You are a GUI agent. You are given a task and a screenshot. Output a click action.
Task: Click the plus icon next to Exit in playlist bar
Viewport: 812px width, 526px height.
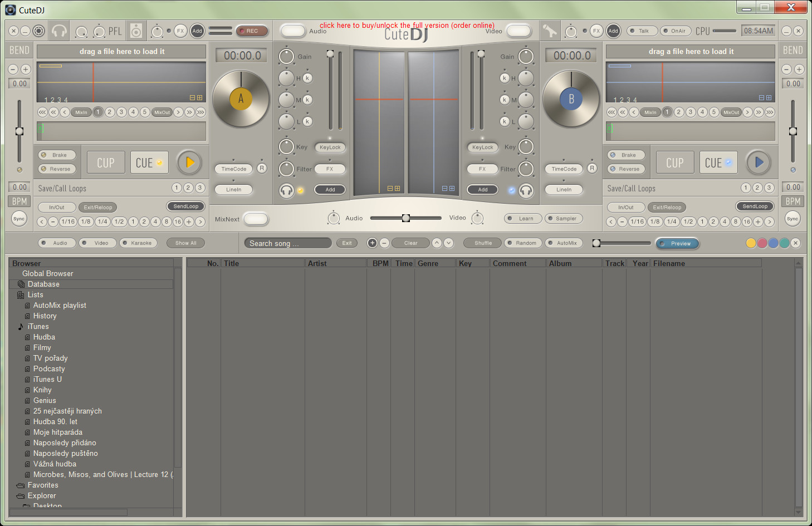pyautogui.click(x=372, y=243)
